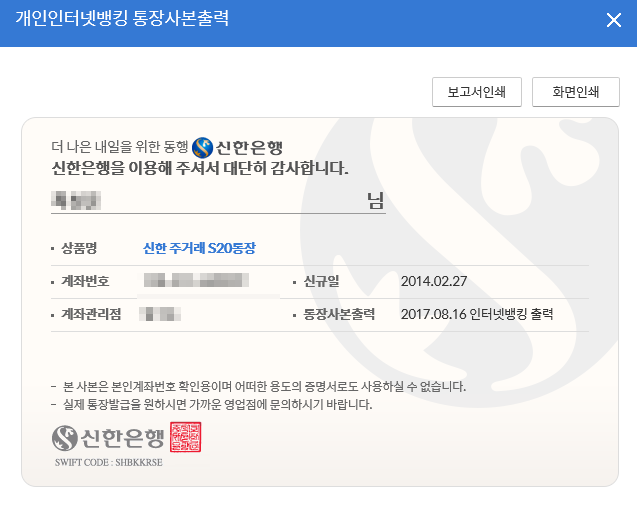637x528 pixels.
Task: Click the 개인인터넷뱅킹 통장사본출력 title
Action: [122, 18]
